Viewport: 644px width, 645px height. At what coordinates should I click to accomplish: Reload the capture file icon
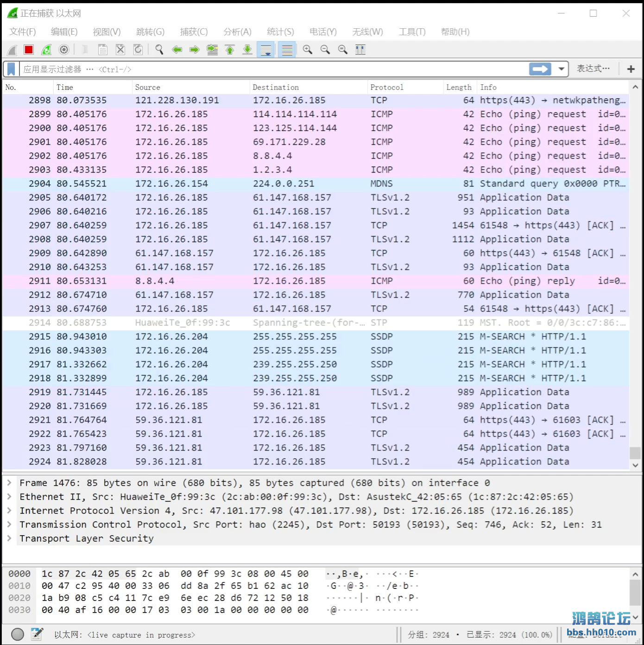(x=138, y=50)
